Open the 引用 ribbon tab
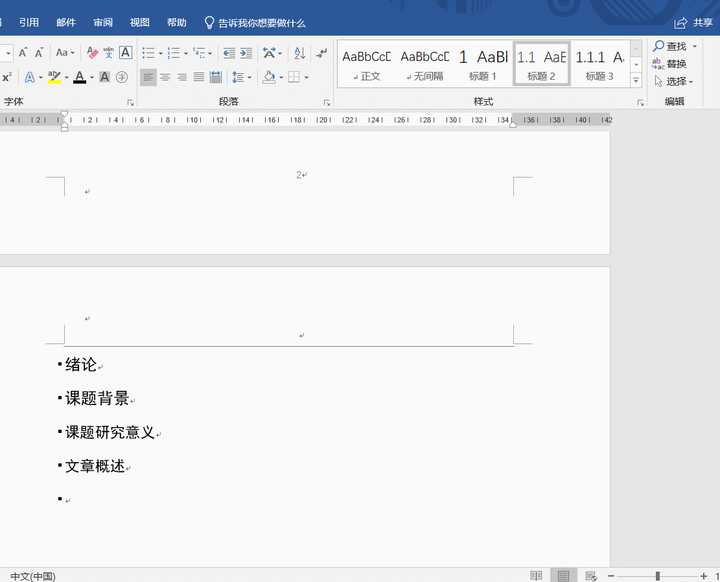 (x=29, y=23)
